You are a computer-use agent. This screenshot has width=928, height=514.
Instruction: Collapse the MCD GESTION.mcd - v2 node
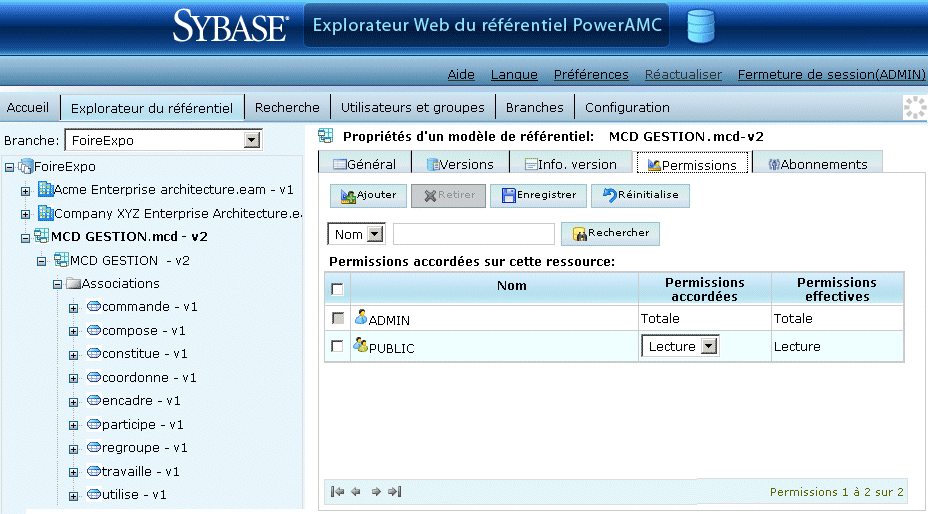point(25,238)
